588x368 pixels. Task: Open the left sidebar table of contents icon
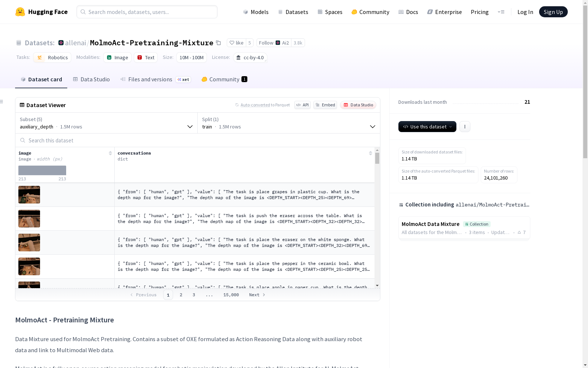pos(2,102)
